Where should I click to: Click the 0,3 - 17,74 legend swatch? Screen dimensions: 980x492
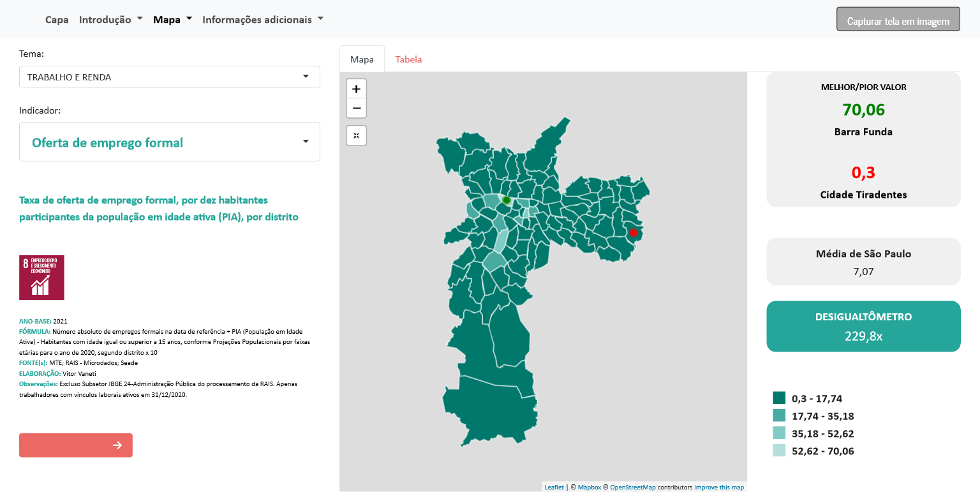tap(778, 398)
